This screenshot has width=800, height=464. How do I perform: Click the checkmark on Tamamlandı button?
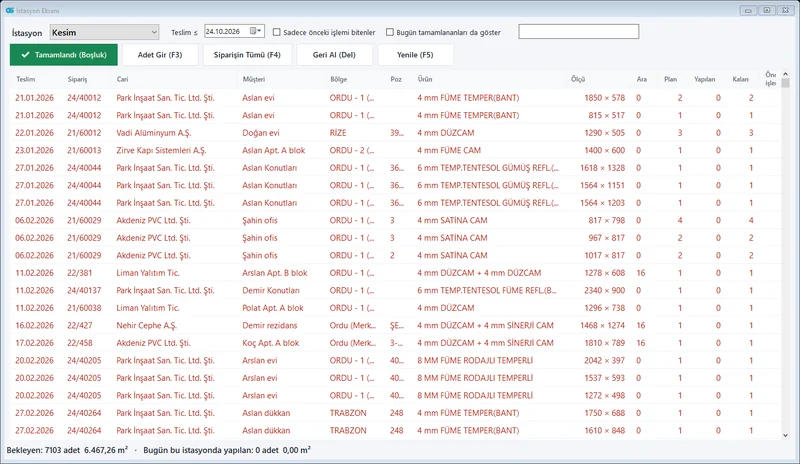click(25, 55)
